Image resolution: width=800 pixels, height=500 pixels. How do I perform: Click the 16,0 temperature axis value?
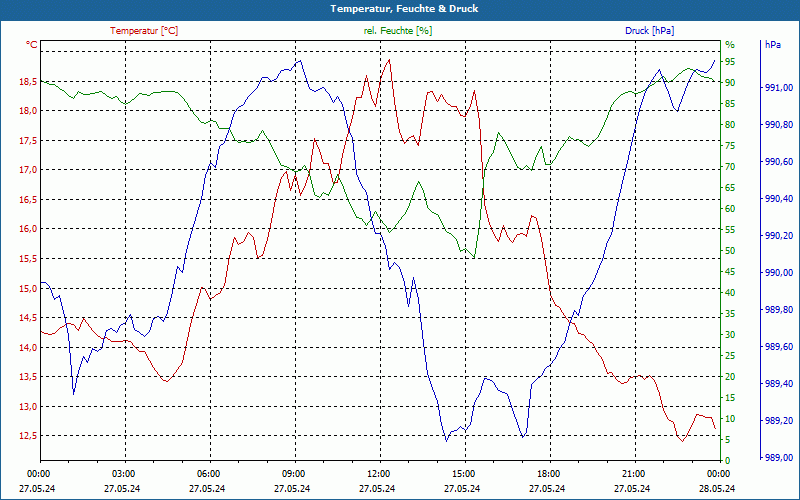pos(28,229)
